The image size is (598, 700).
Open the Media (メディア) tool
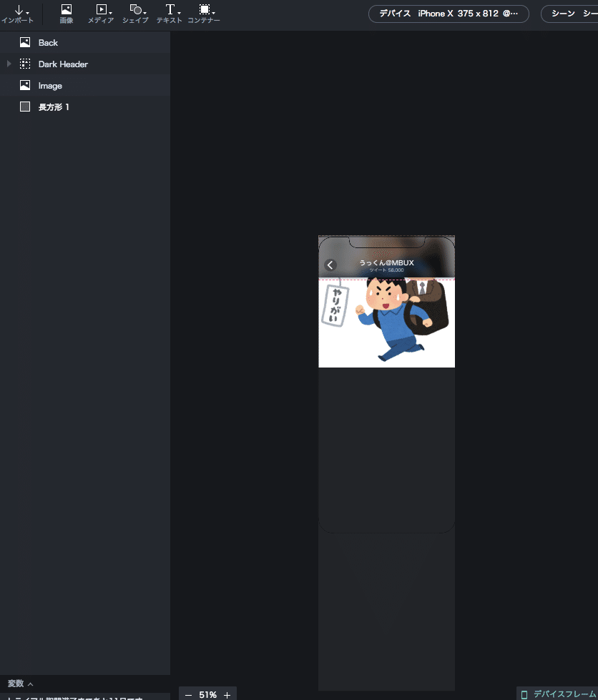(x=101, y=14)
